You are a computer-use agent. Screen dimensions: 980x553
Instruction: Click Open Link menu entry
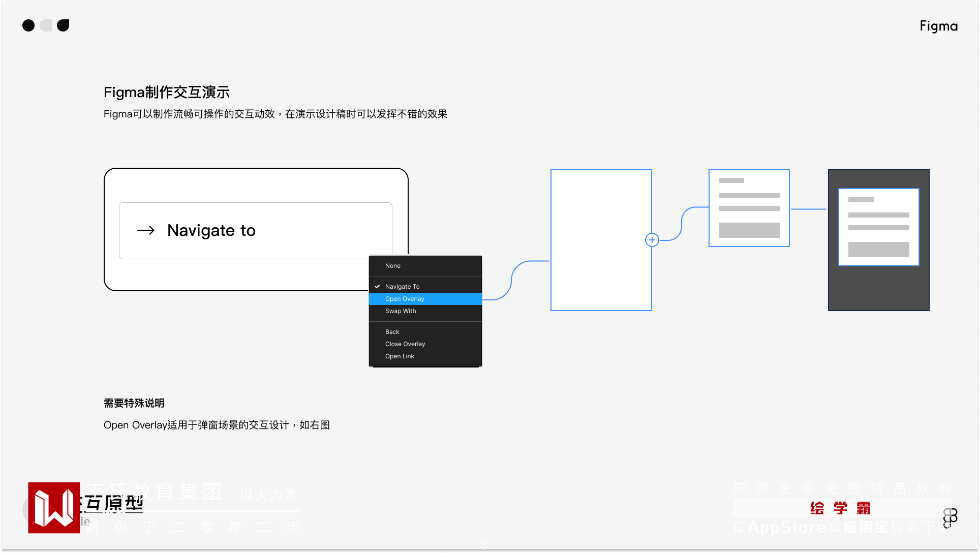(400, 356)
